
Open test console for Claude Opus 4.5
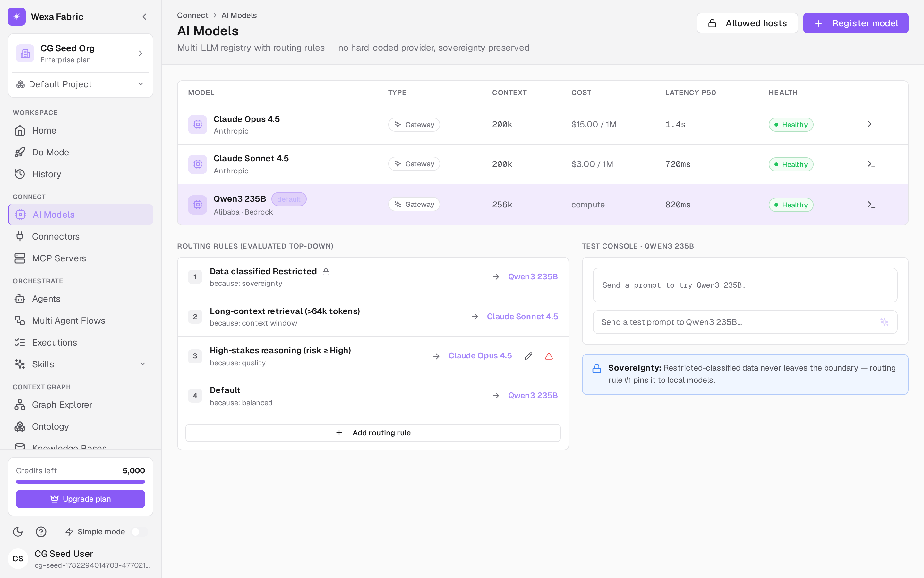click(871, 124)
